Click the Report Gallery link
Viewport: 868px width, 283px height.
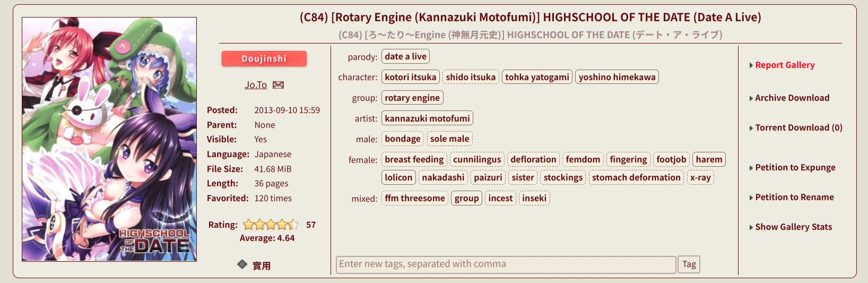[785, 65]
